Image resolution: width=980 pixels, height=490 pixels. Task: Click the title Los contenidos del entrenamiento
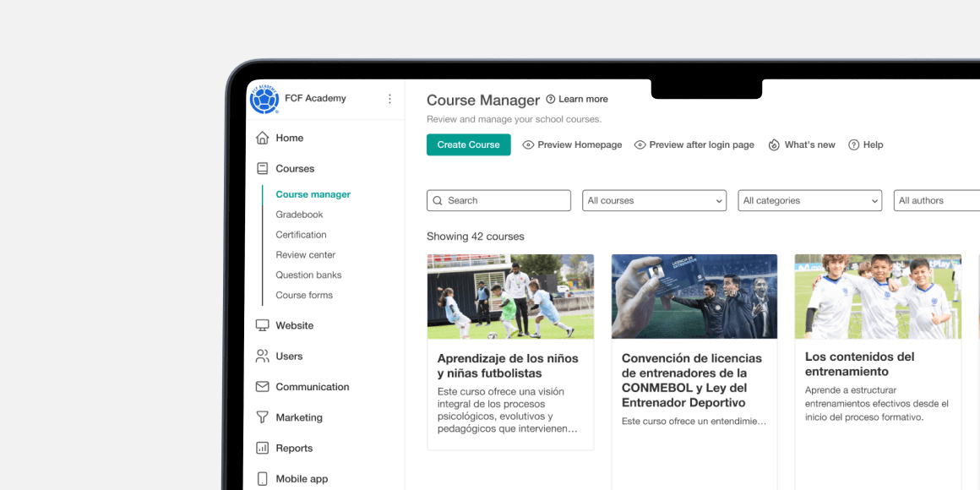[859, 364]
